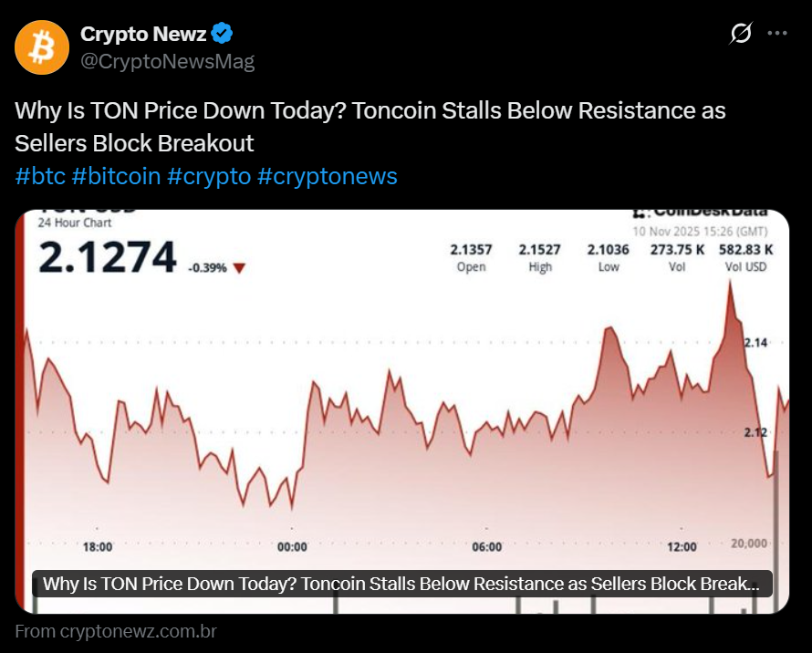
Task: Click the @CryptoNewsMag handle
Action: [168, 62]
